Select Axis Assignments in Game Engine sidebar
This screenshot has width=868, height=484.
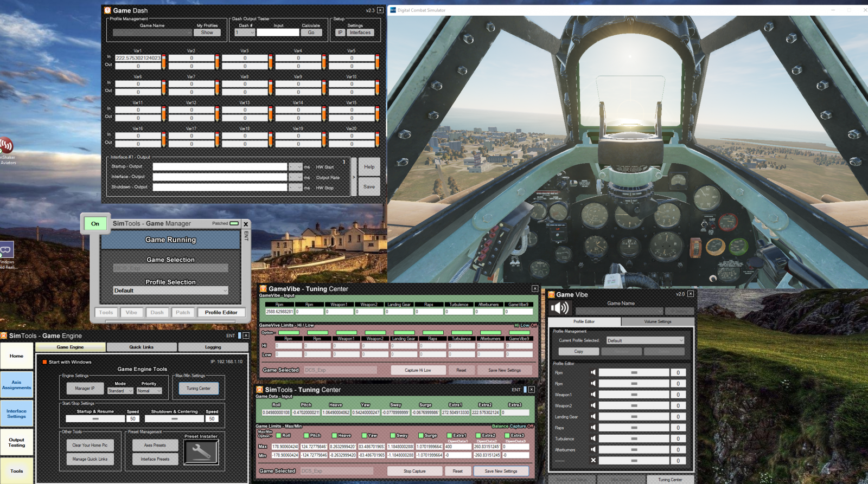click(x=17, y=385)
